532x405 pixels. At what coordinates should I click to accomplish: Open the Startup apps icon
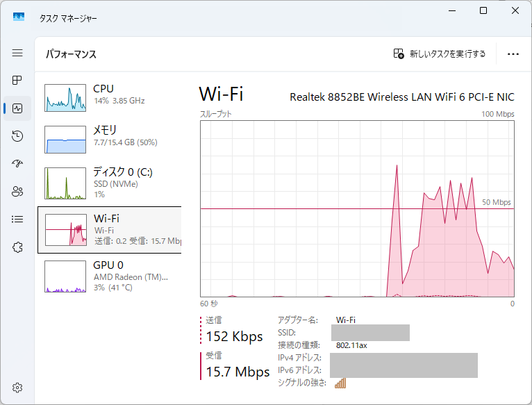tap(17, 164)
